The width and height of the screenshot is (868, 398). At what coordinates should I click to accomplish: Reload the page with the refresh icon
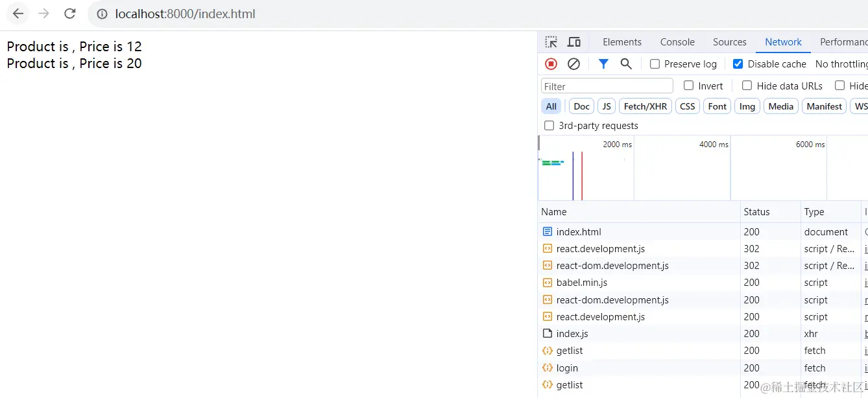[x=69, y=14]
